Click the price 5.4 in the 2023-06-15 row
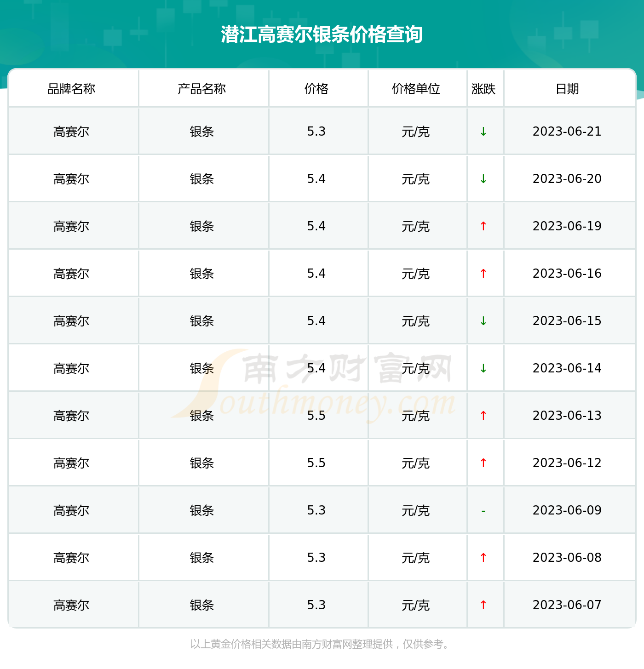The image size is (644, 669). (316, 321)
